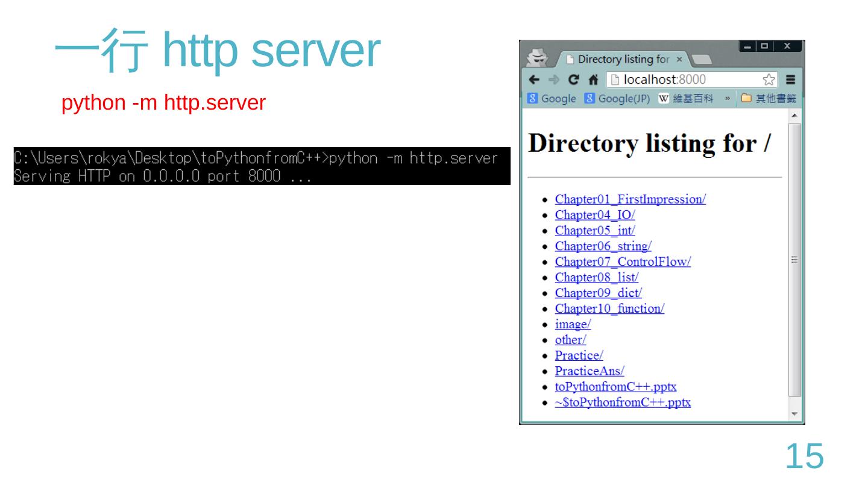868x488 pixels.
Task: Click the terminal command prompt line
Action: point(256,158)
